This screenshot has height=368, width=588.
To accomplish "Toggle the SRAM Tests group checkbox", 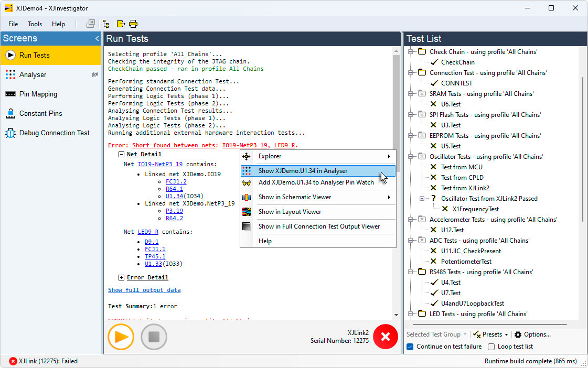I will click(x=422, y=94).
